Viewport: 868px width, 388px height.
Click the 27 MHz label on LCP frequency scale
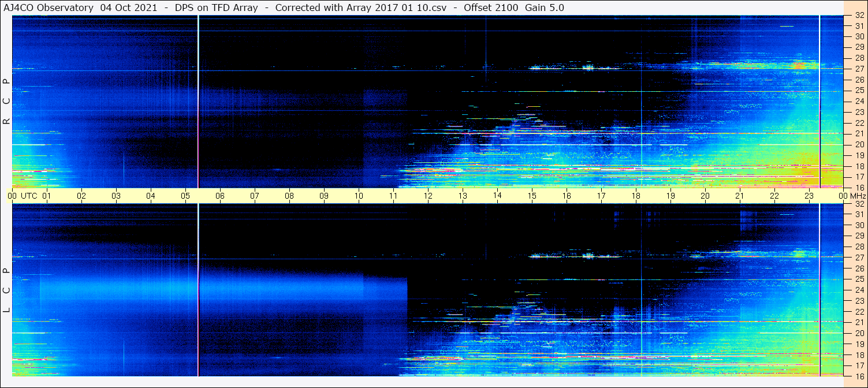pyautogui.click(x=859, y=258)
